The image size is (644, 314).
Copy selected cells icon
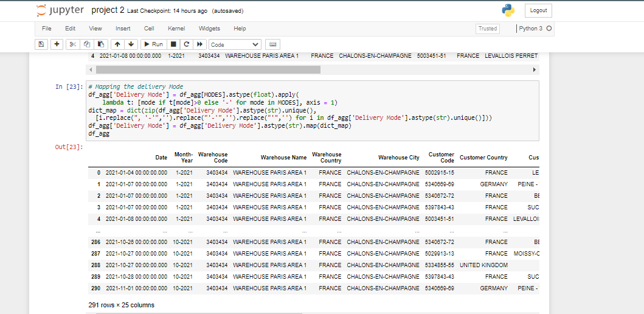(x=87, y=44)
